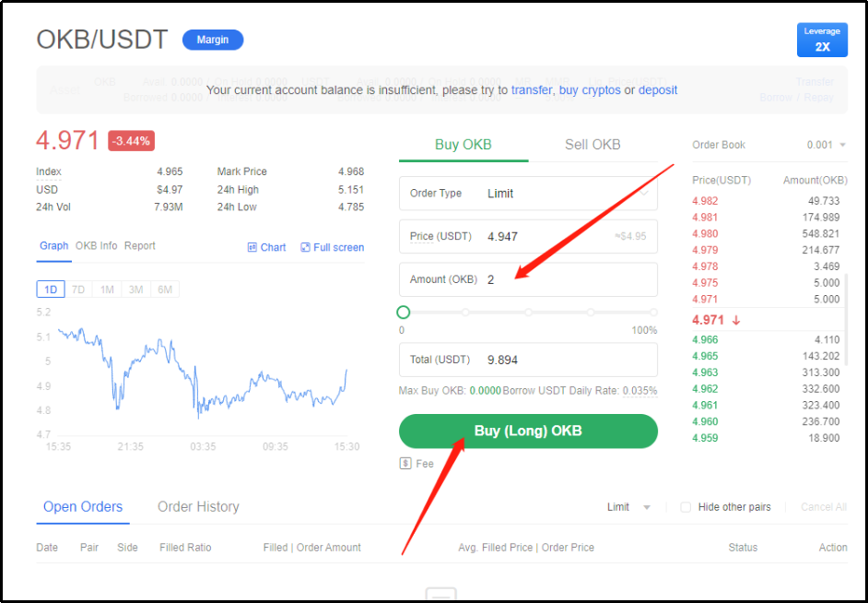
Task: Click the order book scrollbar
Action: tap(845, 319)
